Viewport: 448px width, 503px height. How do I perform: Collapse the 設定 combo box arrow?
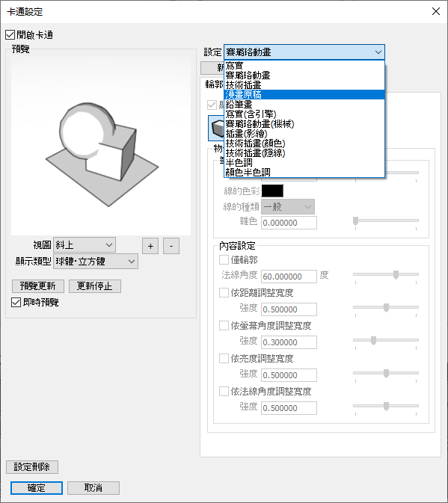click(x=378, y=52)
